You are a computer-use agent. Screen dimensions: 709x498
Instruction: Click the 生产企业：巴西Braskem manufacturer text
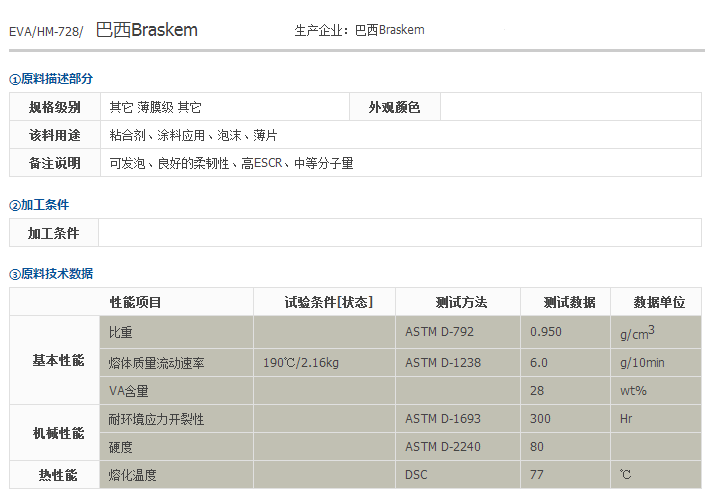coord(359,30)
